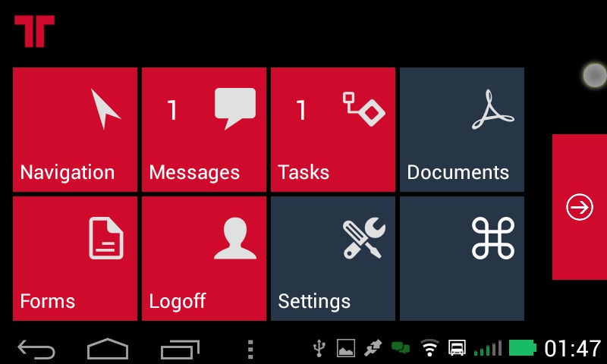Tap the 01:47 clock
The height and width of the screenshot is (364, 607).
click(x=573, y=348)
